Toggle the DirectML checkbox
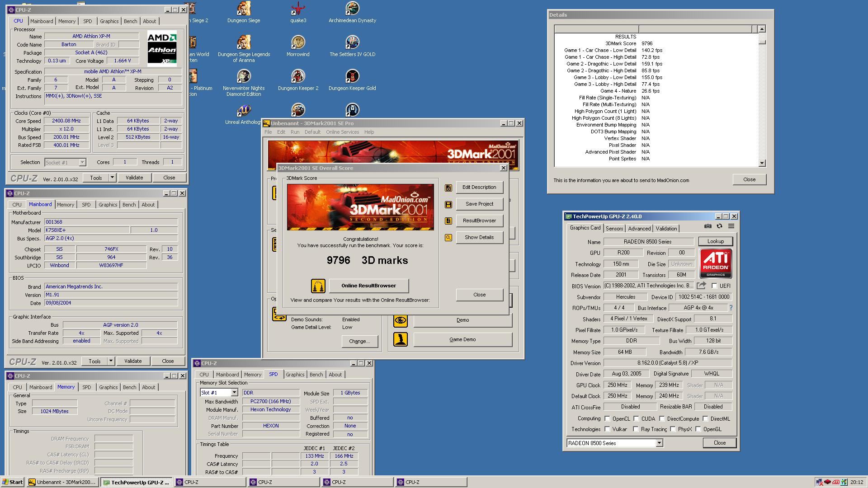This screenshot has width=868, height=488. point(705,419)
